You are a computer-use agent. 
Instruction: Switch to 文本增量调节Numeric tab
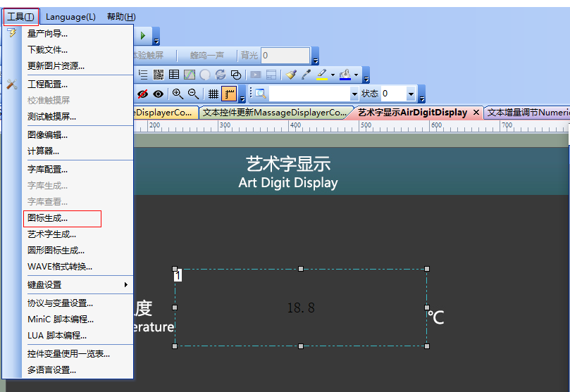(528, 113)
